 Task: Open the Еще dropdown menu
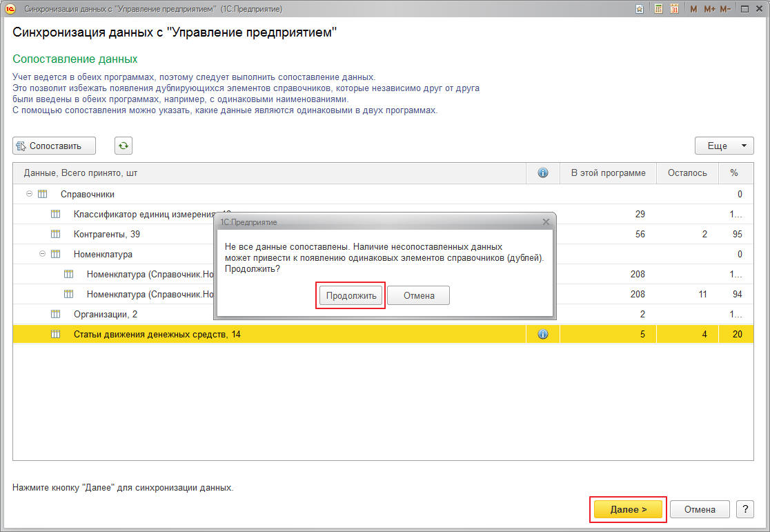[x=724, y=146]
